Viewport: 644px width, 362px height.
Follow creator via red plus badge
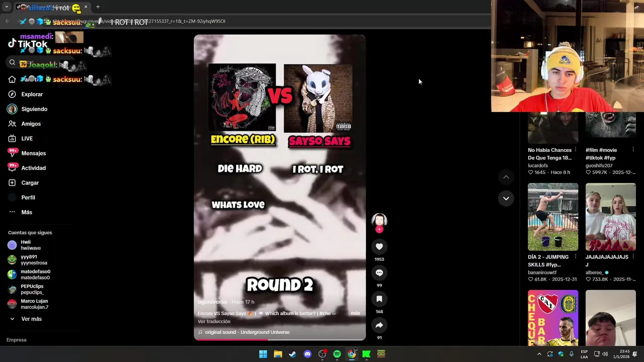[379, 229]
